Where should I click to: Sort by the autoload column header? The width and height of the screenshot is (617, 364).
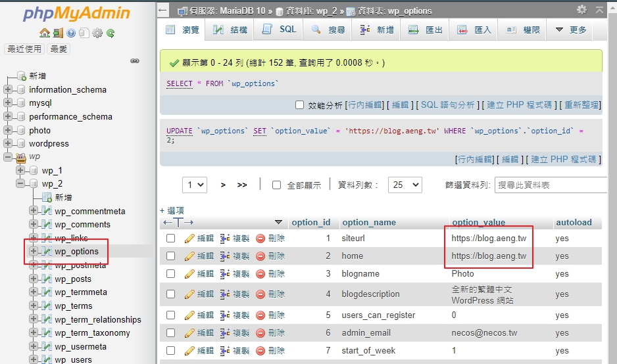[574, 223]
